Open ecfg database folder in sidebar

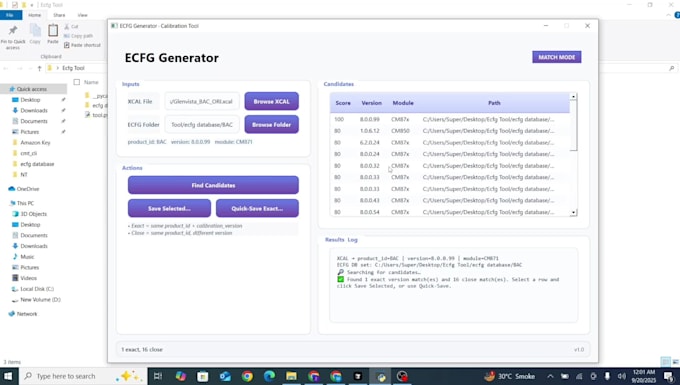click(37, 164)
